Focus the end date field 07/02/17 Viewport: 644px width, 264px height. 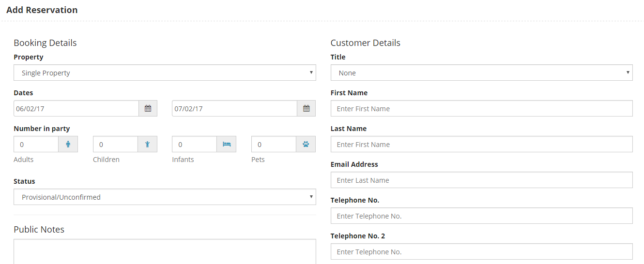pyautogui.click(x=234, y=108)
